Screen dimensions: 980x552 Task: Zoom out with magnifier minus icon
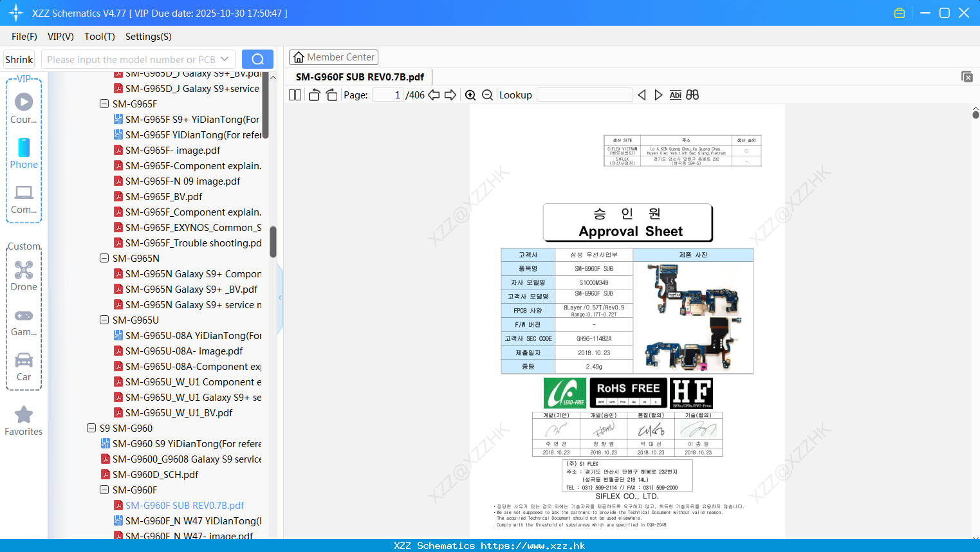click(487, 95)
